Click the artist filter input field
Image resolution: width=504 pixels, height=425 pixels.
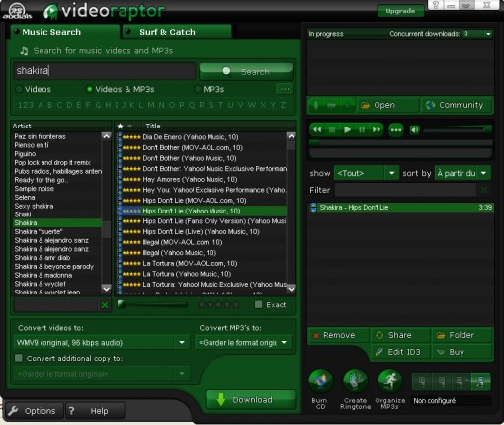click(56, 305)
